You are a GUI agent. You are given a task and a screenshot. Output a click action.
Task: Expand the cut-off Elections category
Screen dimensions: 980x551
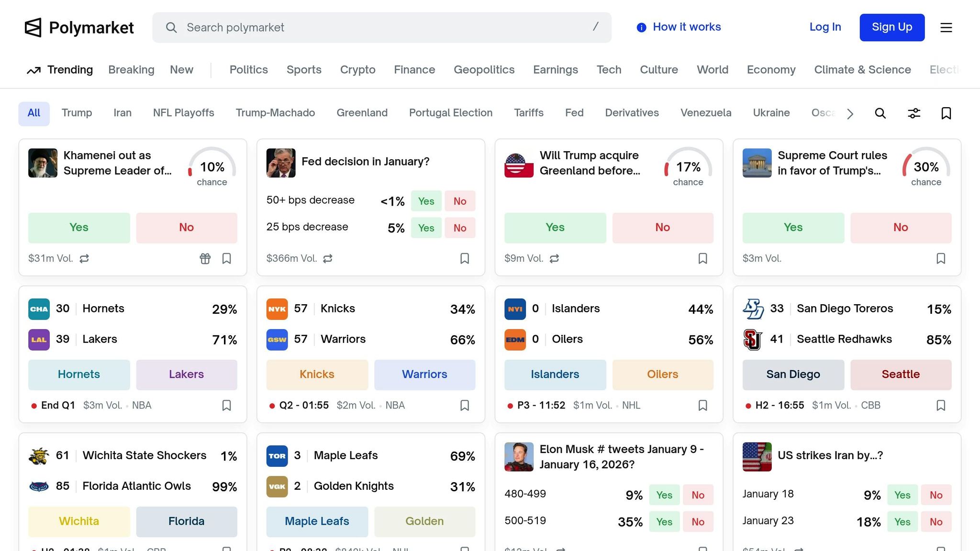[945, 70]
